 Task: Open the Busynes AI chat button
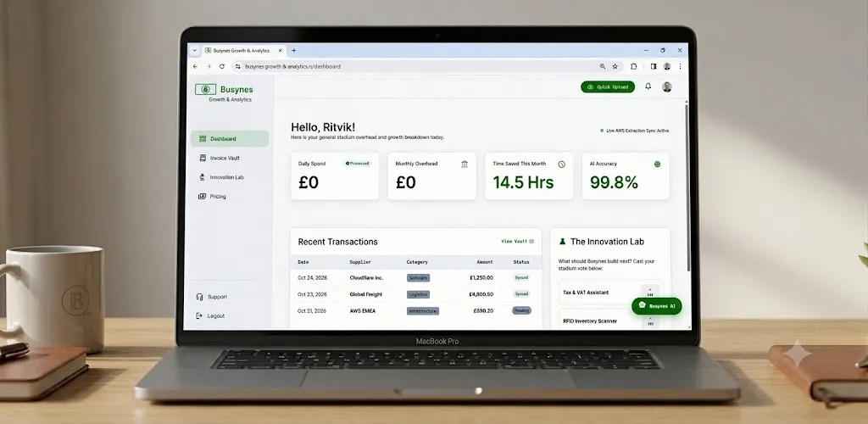tap(657, 305)
